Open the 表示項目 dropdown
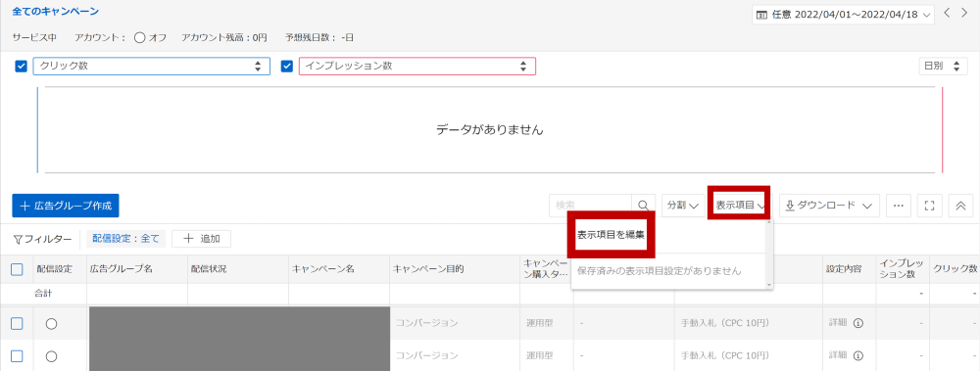The height and width of the screenshot is (371, 980). click(x=740, y=205)
